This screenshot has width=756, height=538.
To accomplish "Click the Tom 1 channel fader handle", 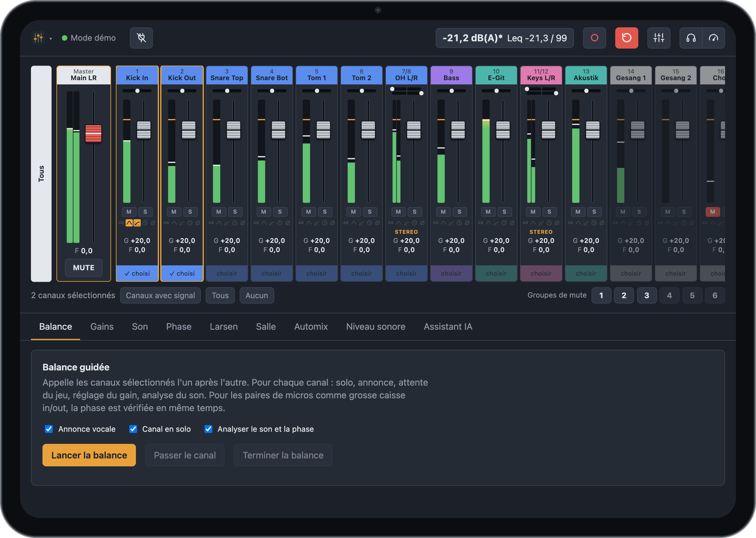I will point(323,130).
